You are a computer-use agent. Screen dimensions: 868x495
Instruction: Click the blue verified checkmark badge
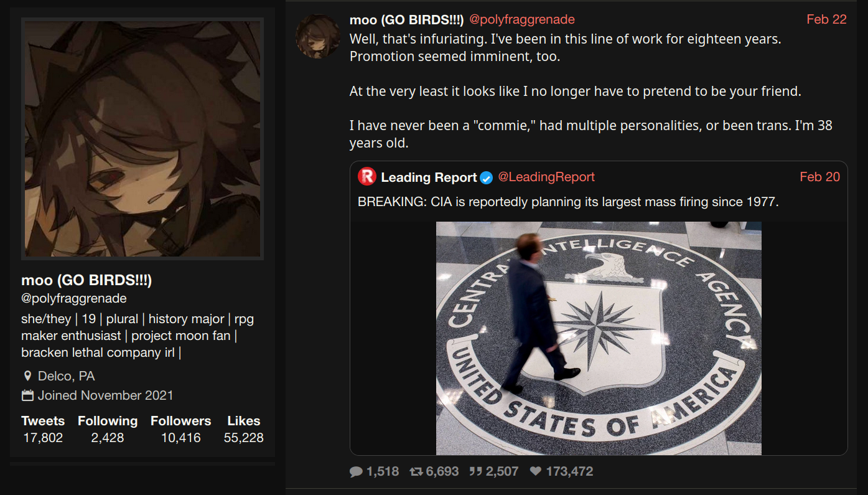[x=487, y=178]
